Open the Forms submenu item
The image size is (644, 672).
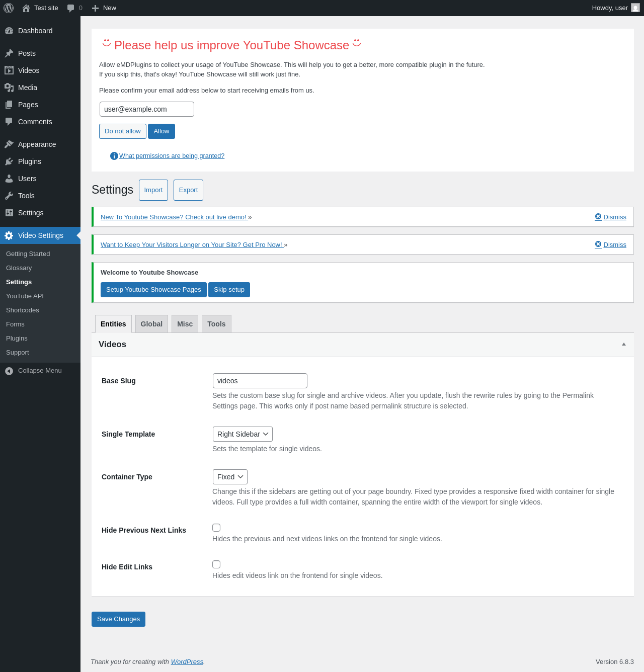[x=15, y=324]
